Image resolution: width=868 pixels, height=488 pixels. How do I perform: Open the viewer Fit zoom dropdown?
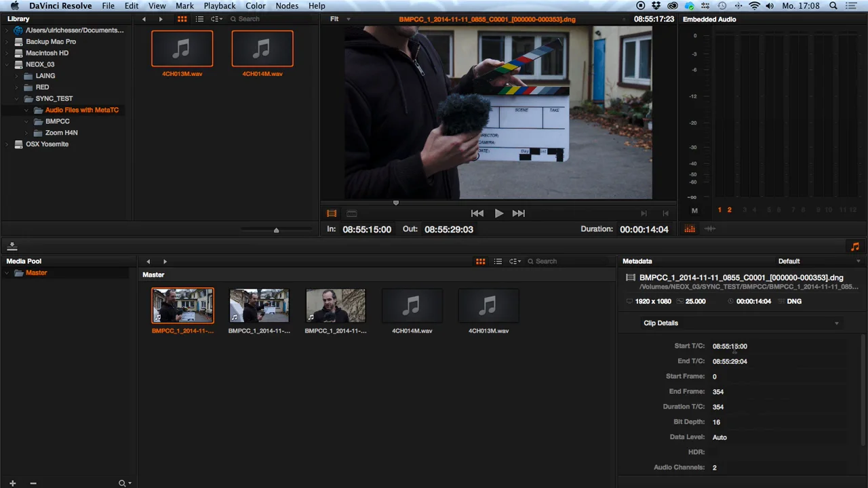click(x=340, y=19)
